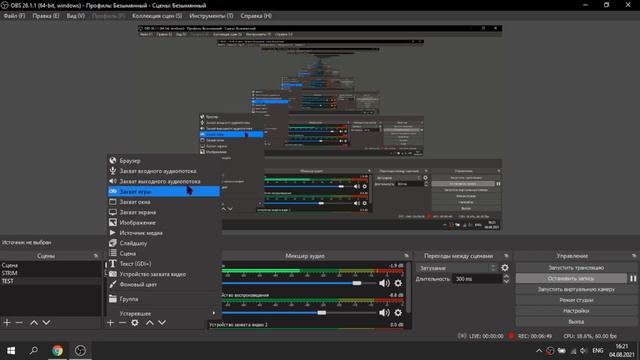Select Захват экрана source
640x360 pixels.
163,212
